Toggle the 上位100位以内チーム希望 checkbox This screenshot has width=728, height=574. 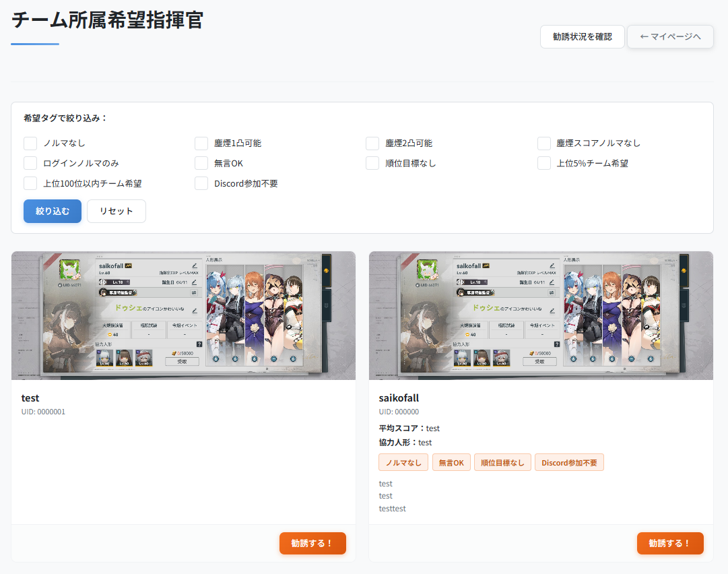coord(30,183)
